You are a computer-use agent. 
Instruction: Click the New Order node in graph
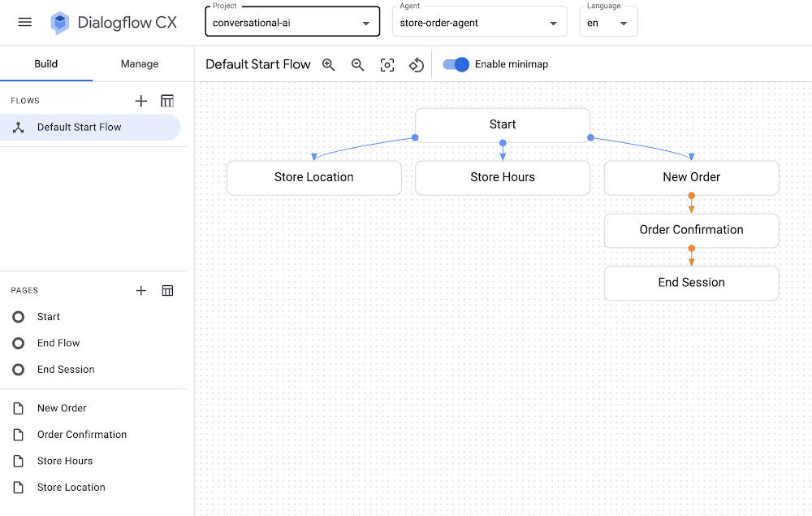[x=691, y=178]
